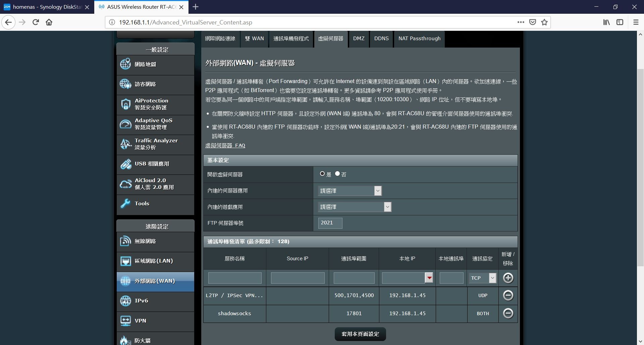Switch to homenas Synology browser tab
The width and height of the screenshot is (644, 345).
[47, 7]
